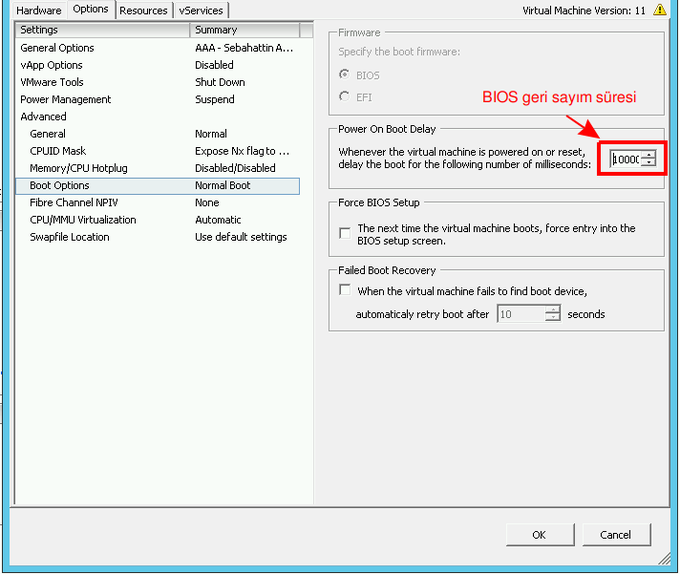Select CPUID Mask setting
680x574 pixels.
tap(157, 151)
